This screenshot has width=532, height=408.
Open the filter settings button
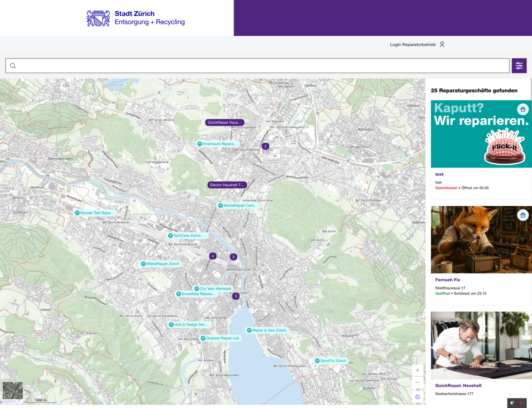pyautogui.click(x=519, y=65)
